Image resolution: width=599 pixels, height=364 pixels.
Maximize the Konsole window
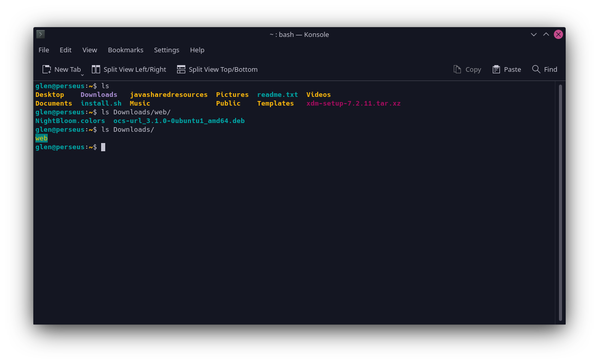pos(546,34)
